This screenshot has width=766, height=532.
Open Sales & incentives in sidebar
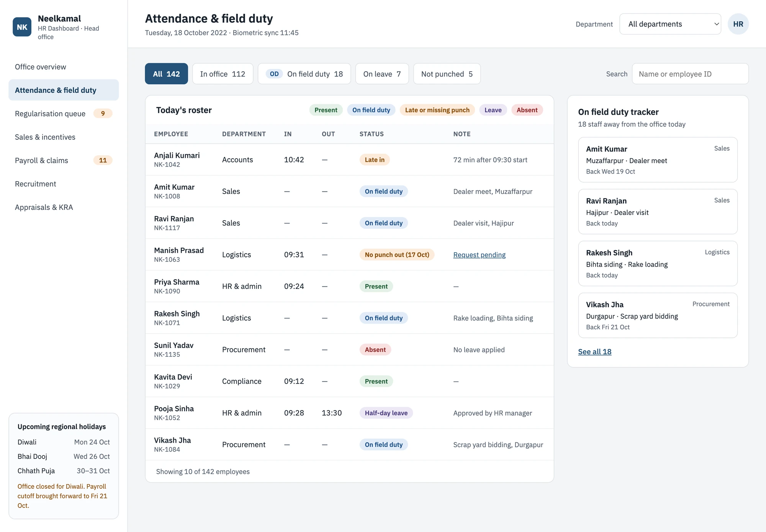pyautogui.click(x=64, y=137)
